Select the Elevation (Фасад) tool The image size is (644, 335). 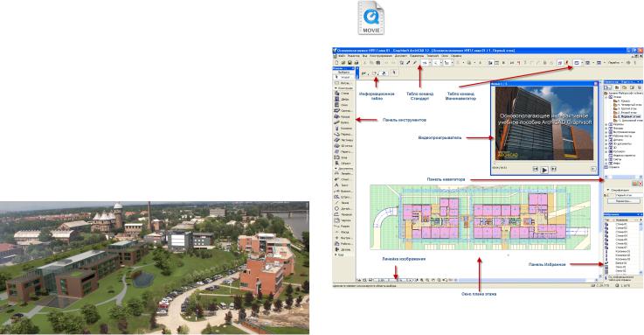343,232
